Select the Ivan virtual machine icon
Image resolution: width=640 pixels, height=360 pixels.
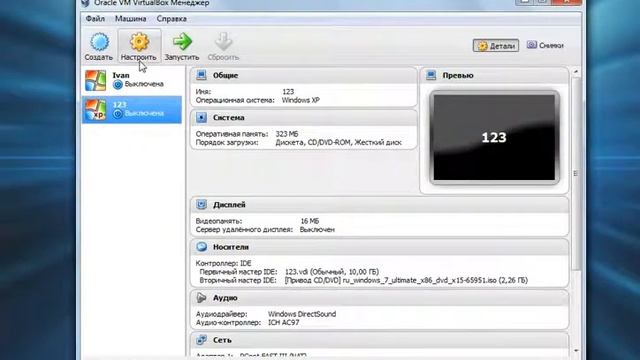pyautogui.click(x=96, y=80)
